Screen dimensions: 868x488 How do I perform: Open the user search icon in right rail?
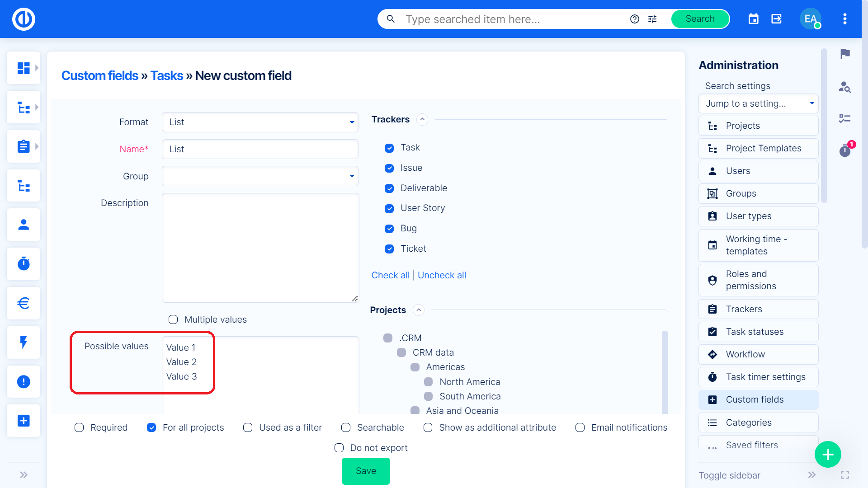click(x=845, y=87)
